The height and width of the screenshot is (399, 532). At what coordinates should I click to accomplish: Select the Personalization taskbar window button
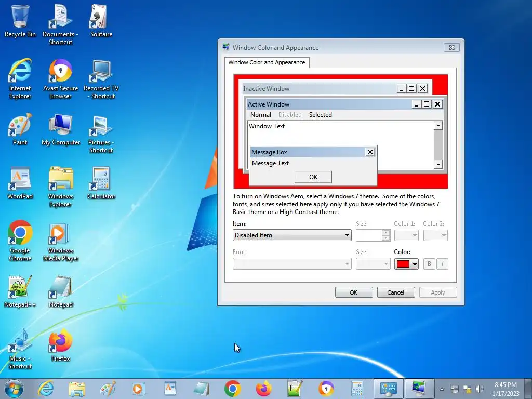(419, 389)
